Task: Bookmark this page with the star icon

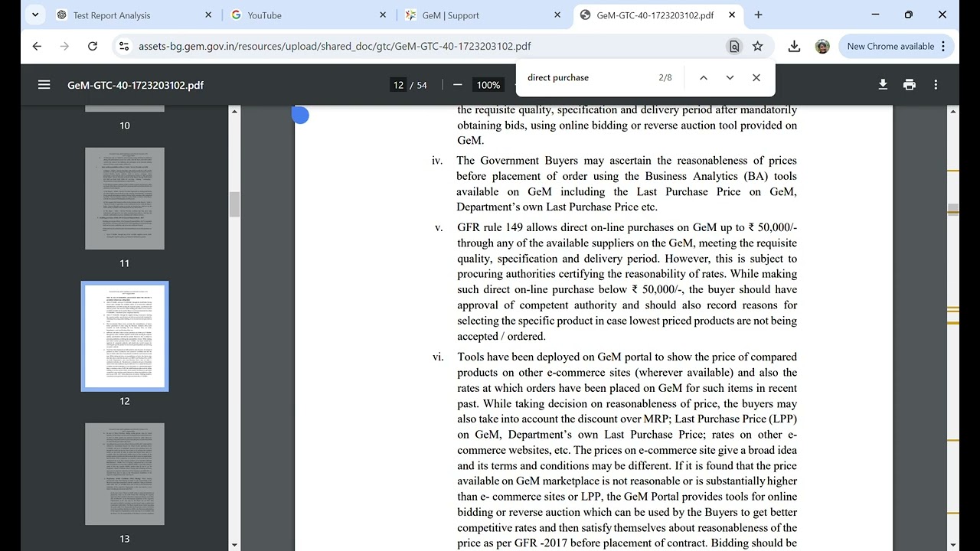Action: tap(758, 46)
